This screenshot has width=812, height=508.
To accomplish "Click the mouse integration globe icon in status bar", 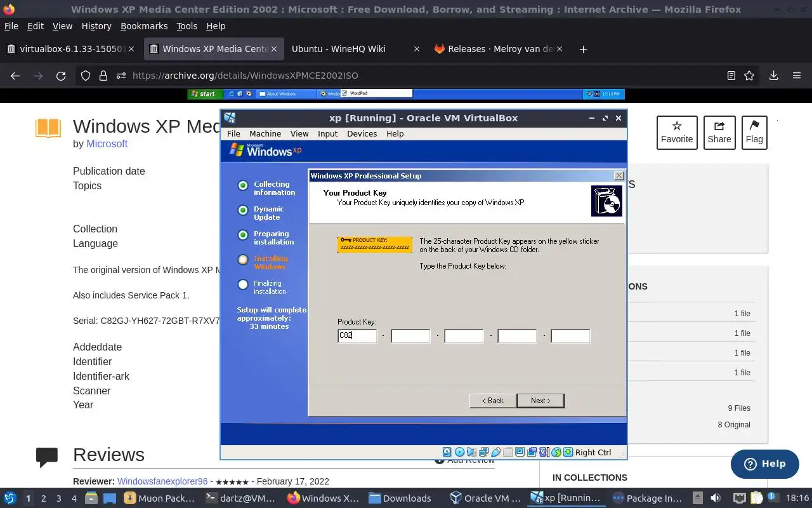I will click(556, 452).
